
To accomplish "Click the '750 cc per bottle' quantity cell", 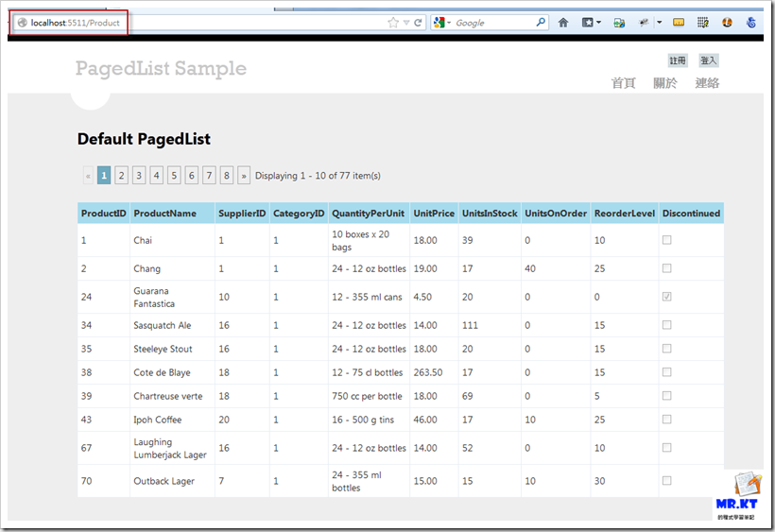I will click(369, 396).
